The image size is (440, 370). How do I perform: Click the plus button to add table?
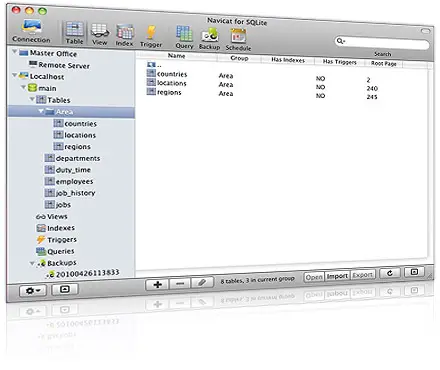point(157,285)
